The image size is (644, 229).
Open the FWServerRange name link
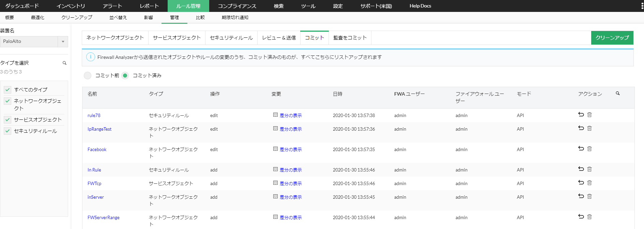(x=103, y=217)
